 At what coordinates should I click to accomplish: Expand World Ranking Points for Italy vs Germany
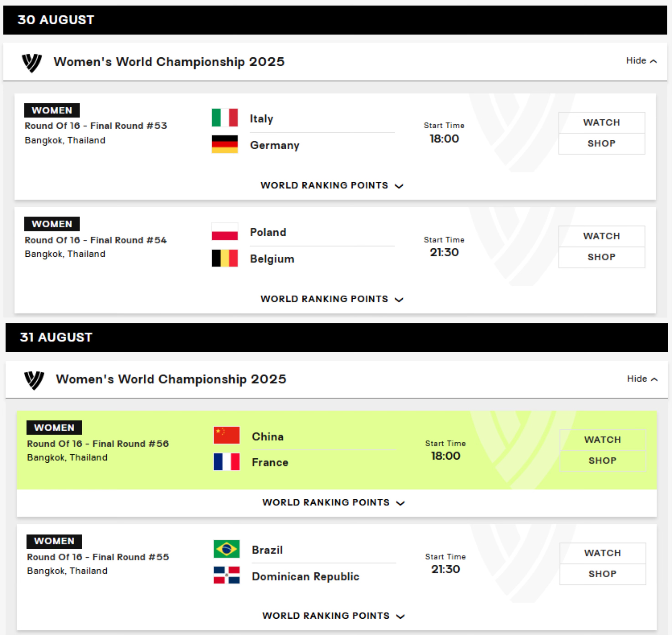pyautogui.click(x=331, y=186)
